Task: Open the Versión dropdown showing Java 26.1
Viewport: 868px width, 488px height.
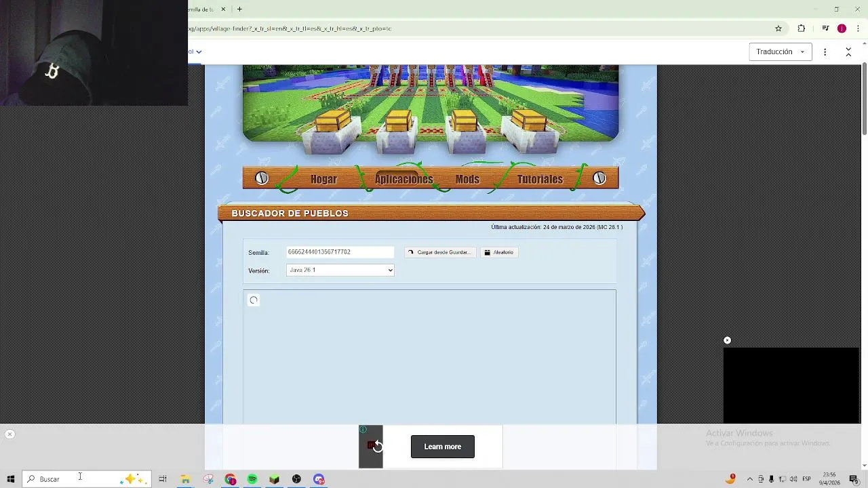Action: click(340, 270)
